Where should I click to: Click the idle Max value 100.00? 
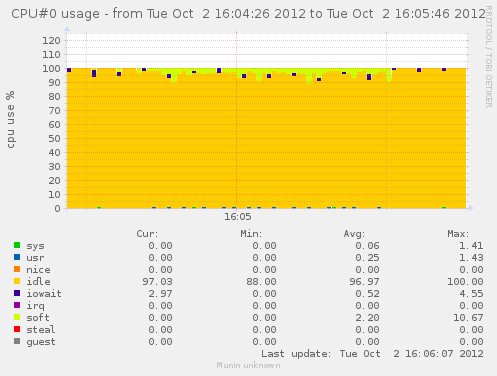click(x=465, y=282)
